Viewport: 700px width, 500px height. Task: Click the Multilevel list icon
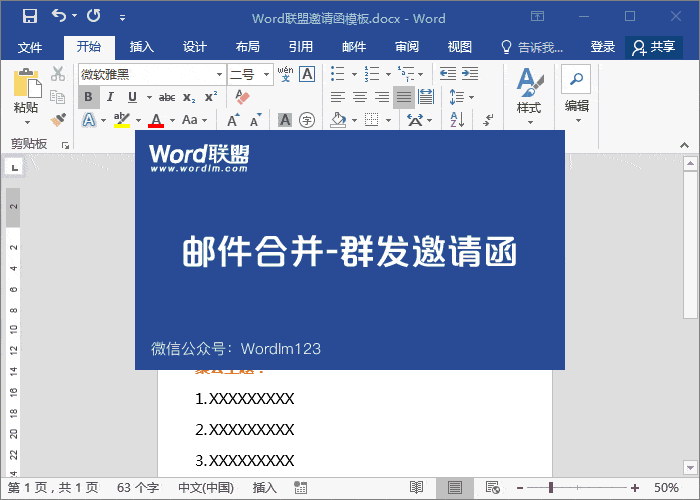(405, 74)
